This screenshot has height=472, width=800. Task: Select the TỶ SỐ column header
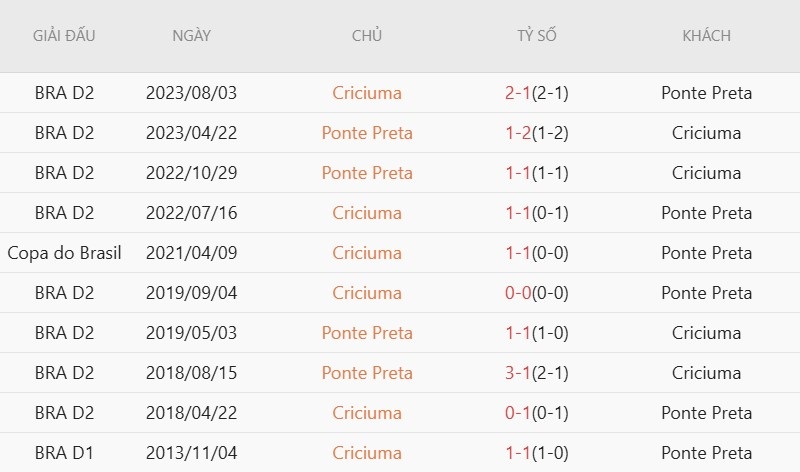tap(537, 36)
